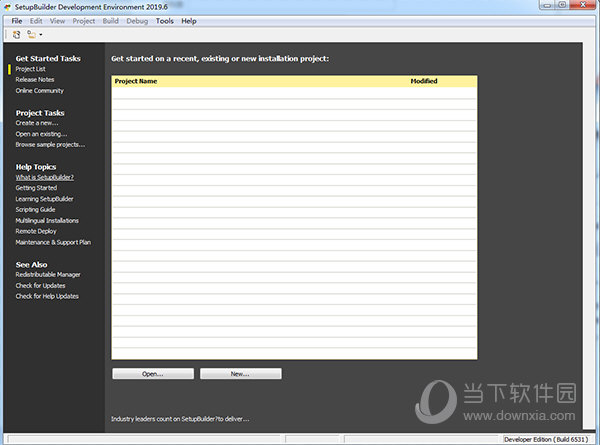Click the SetupBuilder app icon in title bar
Viewport: 600px width, 445px height.
click(7, 7)
